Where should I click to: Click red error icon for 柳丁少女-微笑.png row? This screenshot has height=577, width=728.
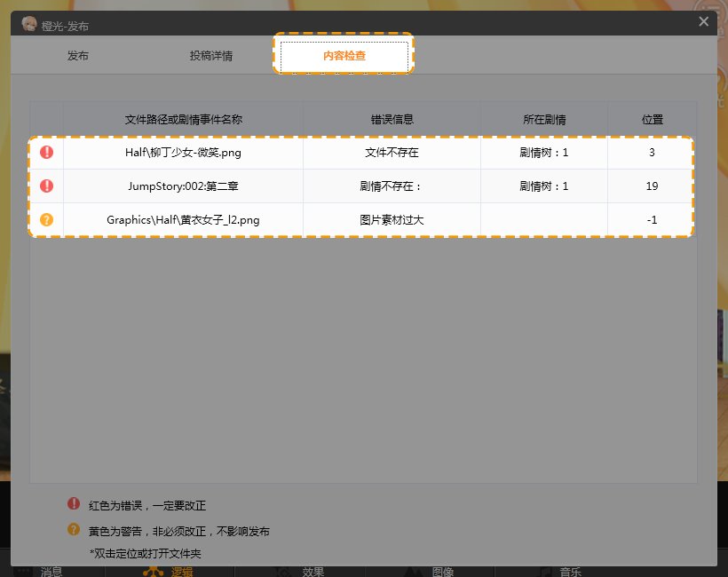tap(47, 152)
